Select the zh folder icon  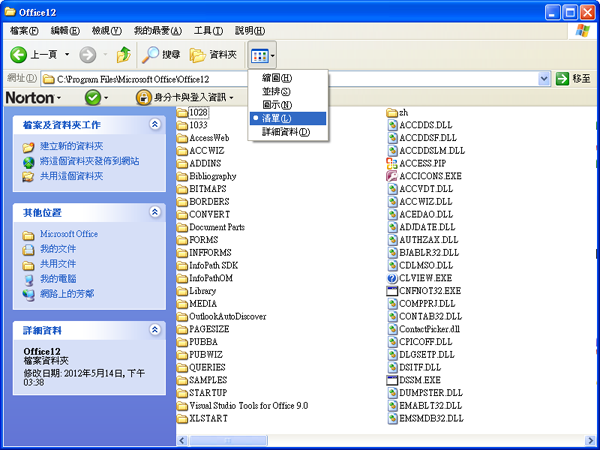[392, 112]
